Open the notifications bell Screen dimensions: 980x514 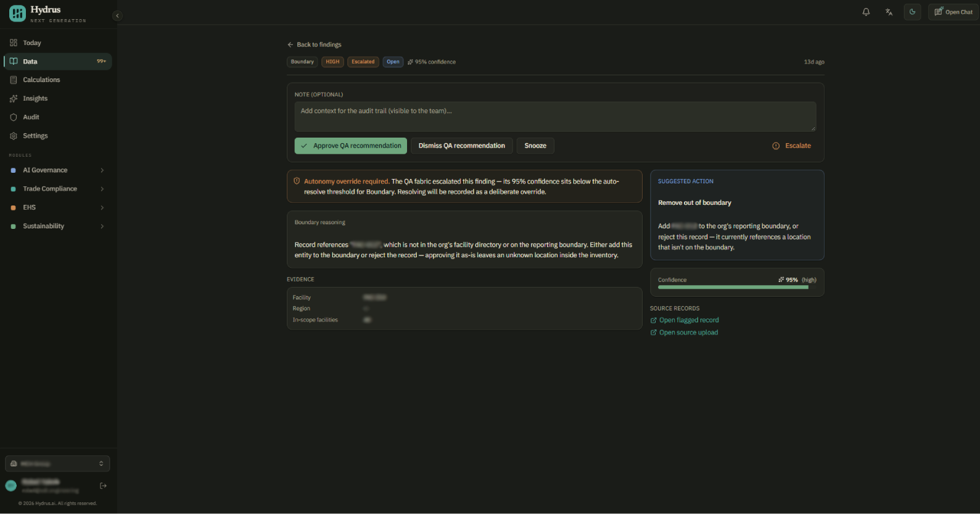866,12
